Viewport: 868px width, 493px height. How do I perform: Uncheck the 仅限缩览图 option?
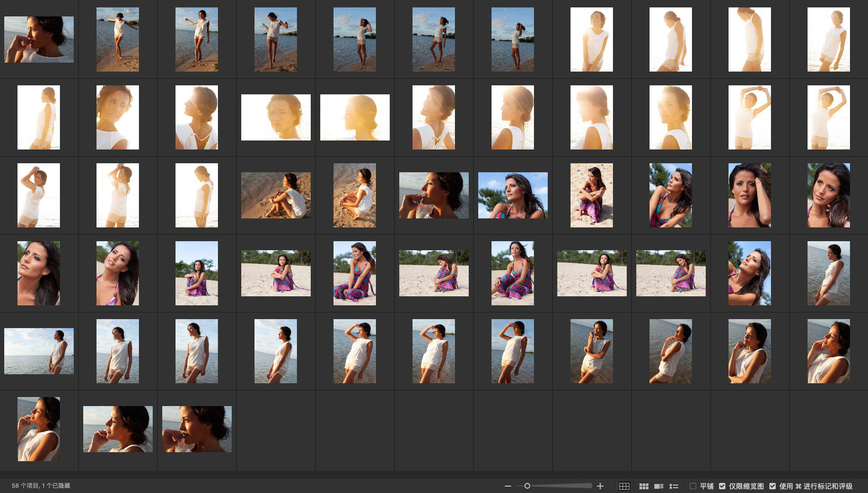click(x=722, y=486)
